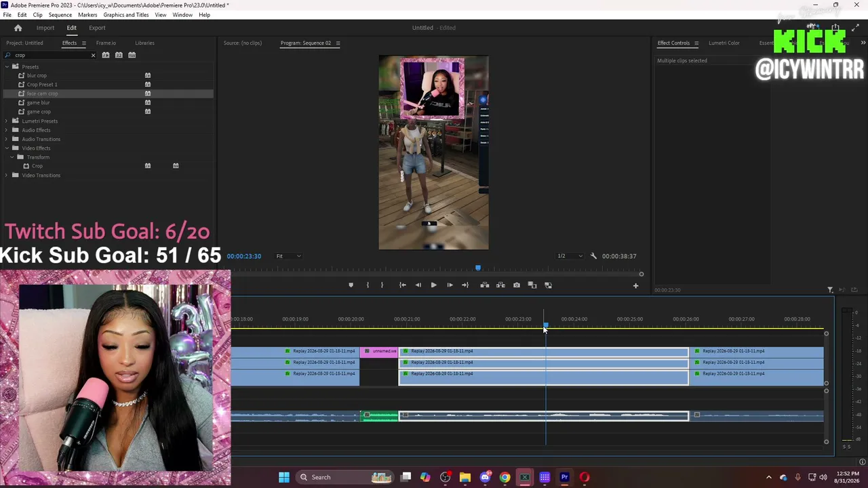868x488 pixels.
Task: Click the Program monitor scrubber playhead
Action: (x=478, y=268)
